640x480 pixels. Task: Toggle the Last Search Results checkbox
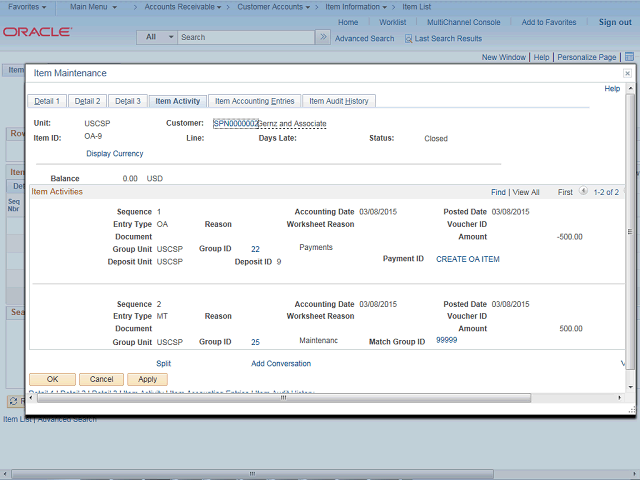[x=409, y=38]
